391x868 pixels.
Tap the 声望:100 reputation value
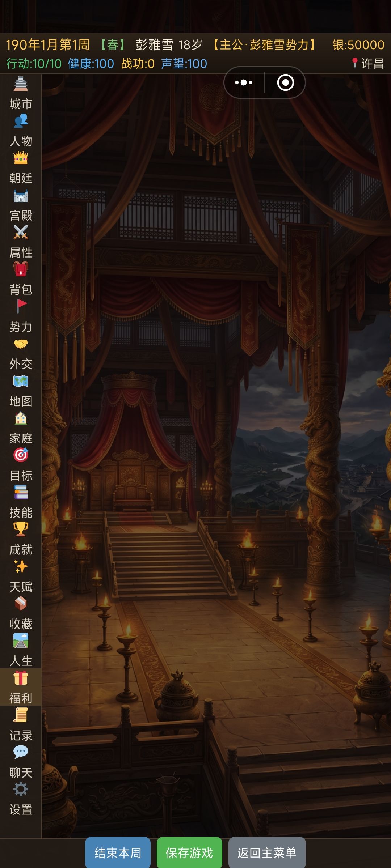[184, 64]
